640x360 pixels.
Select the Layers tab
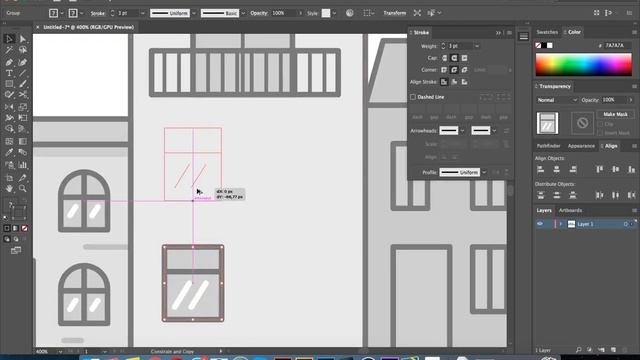[544, 211]
